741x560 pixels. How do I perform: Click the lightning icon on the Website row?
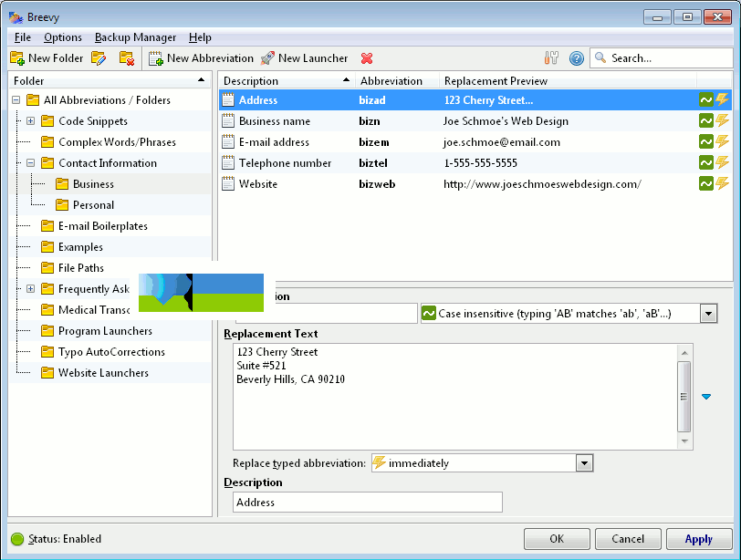(722, 183)
